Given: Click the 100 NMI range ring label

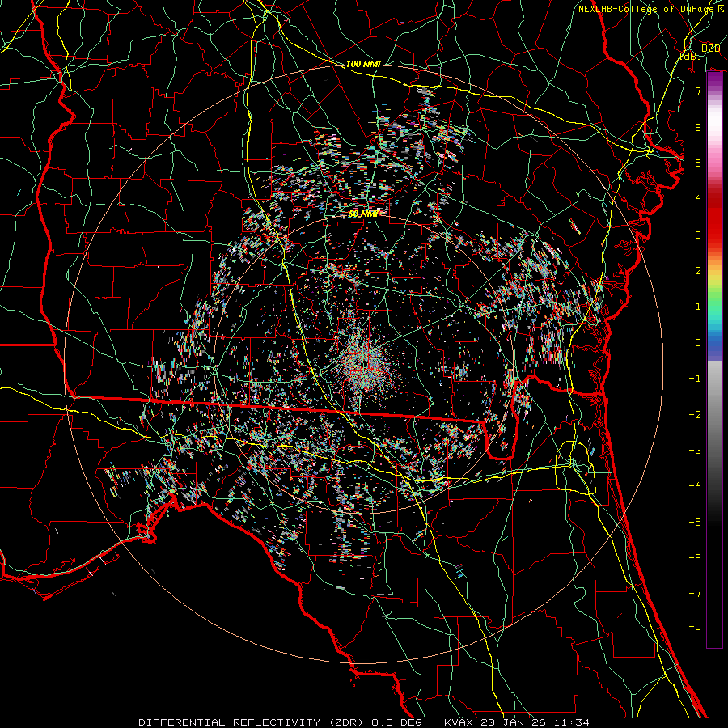Looking at the screenshot, I should (363, 64).
